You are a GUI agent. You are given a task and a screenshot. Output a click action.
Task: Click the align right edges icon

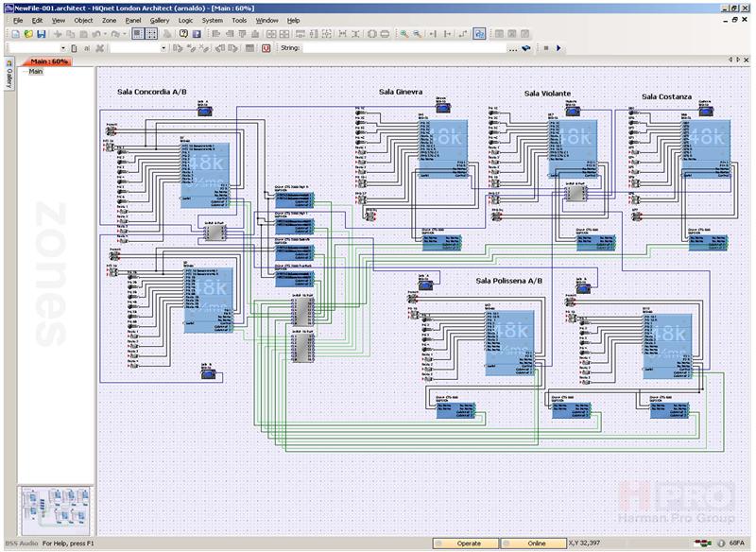[x=230, y=34]
